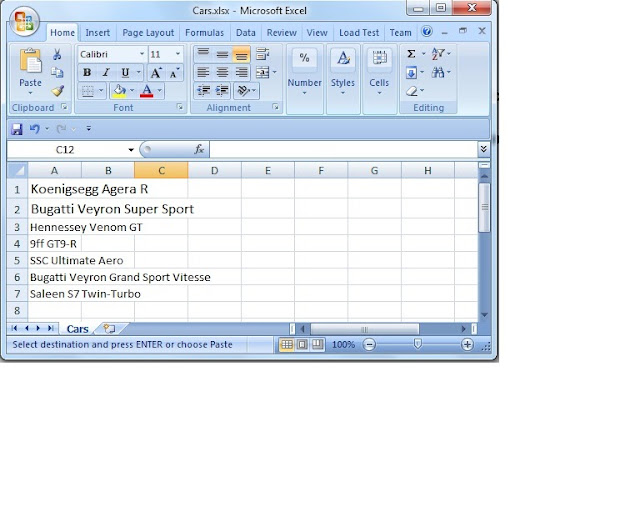The height and width of the screenshot is (512, 640).
Task: Open the Formulas ribbon tab
Action: tap(204, 33)
